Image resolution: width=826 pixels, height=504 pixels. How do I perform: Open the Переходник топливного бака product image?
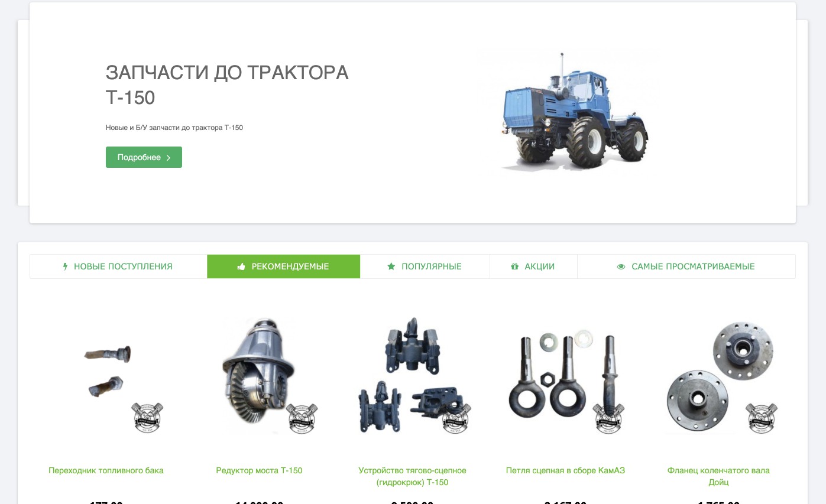[106, 375]
